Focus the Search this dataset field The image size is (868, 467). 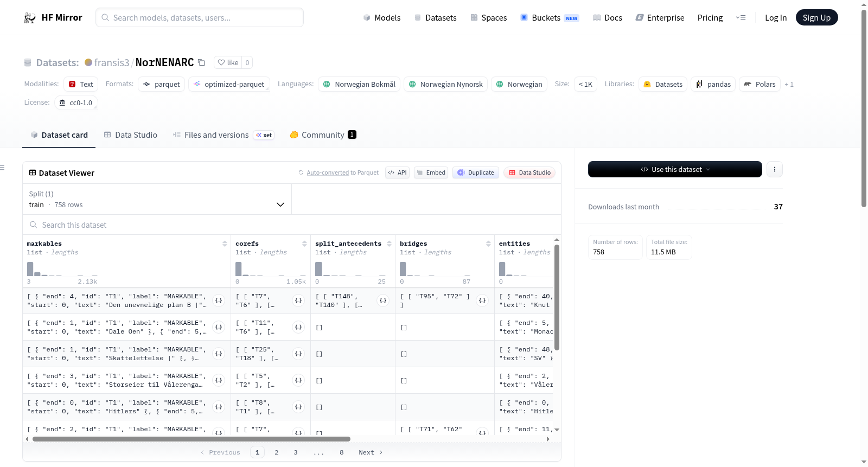pyautogui.click(x=292, y=225)
